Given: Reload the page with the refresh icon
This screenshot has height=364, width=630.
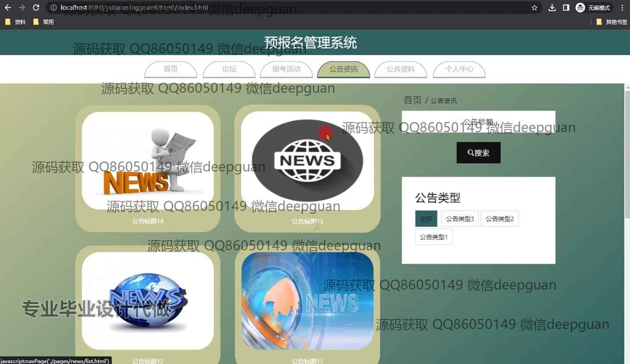Looking at the screenshot, I should tap(36, 7).
